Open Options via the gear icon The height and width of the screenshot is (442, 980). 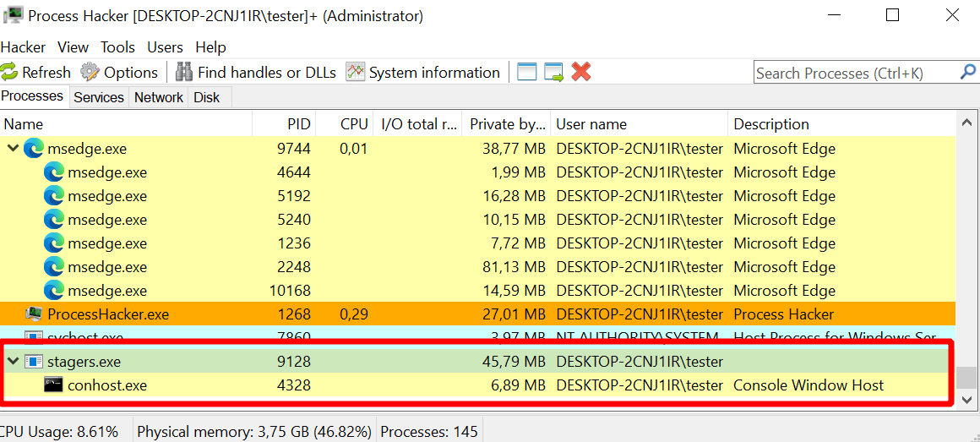(90, 73)
